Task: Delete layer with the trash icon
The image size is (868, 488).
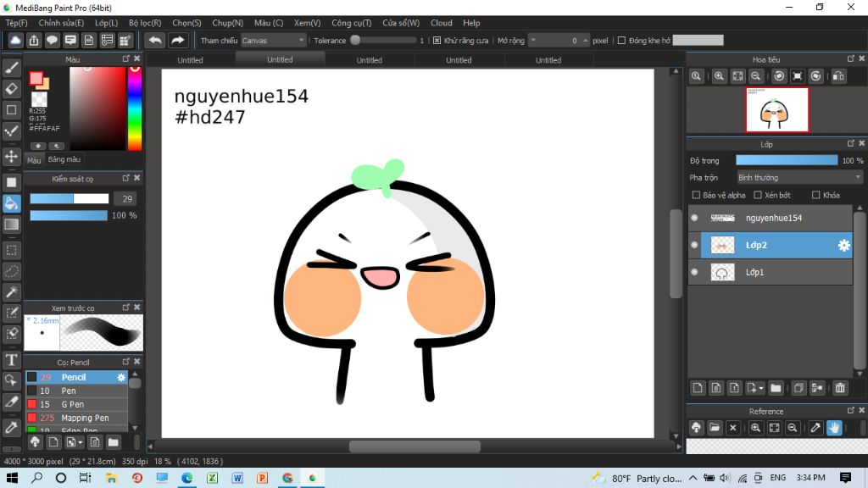Action: click(840, 388)
